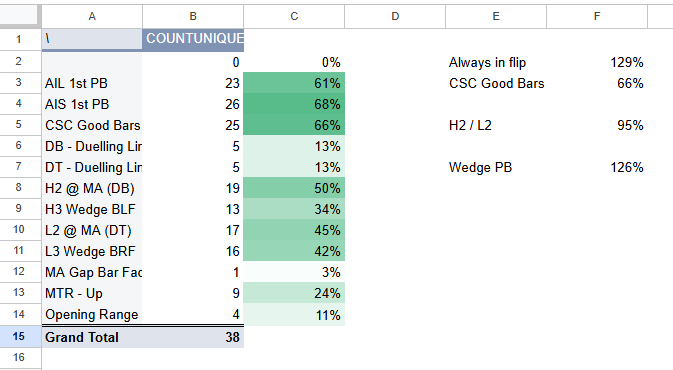This screenshot has height=370, width=673.
Task: Click the AIL 1st PB cell
Action: [92, 83]
